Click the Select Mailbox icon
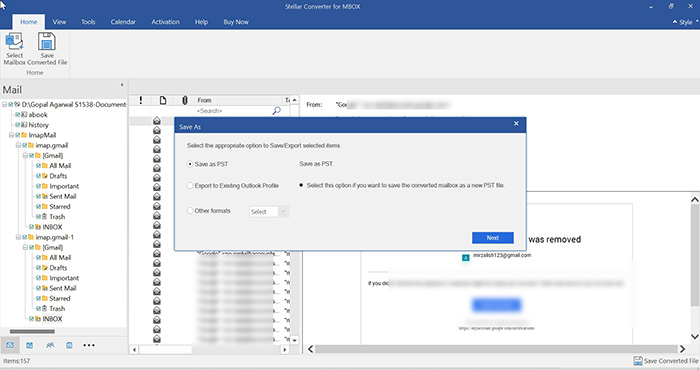This screenshot has height=370, width=700. (x=14, y=42)
